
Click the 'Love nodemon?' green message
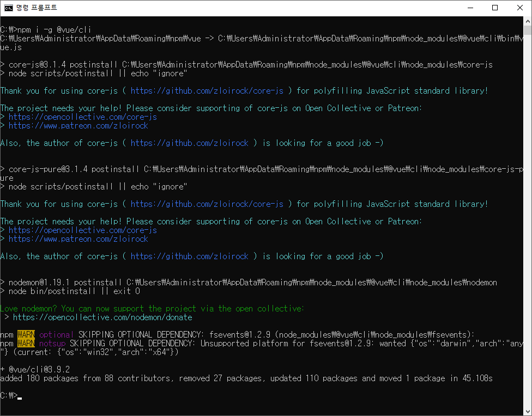click(152, 308)
